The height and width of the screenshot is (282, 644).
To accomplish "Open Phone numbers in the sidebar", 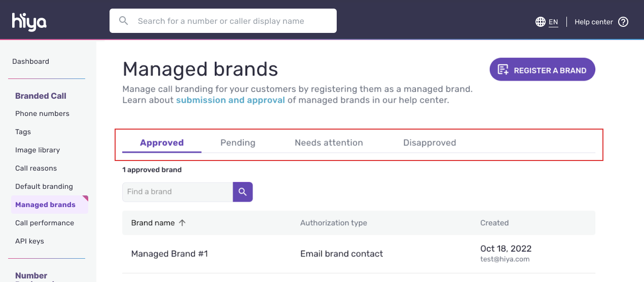I will tap(42, 113).
